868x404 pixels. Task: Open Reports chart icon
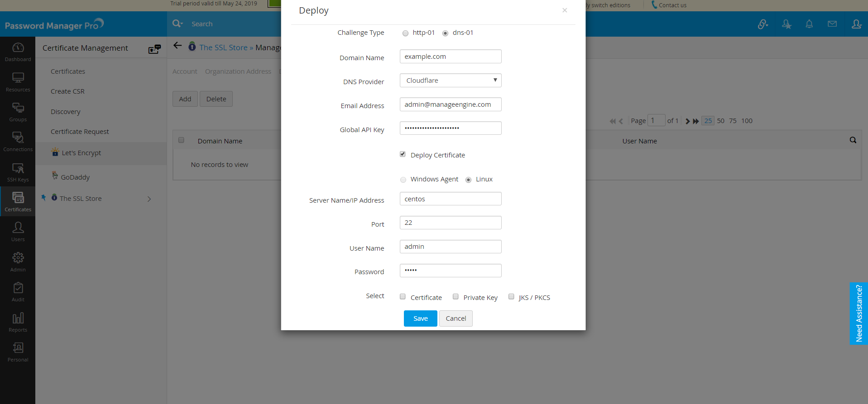pyautogui.click(x=18, y=323)
